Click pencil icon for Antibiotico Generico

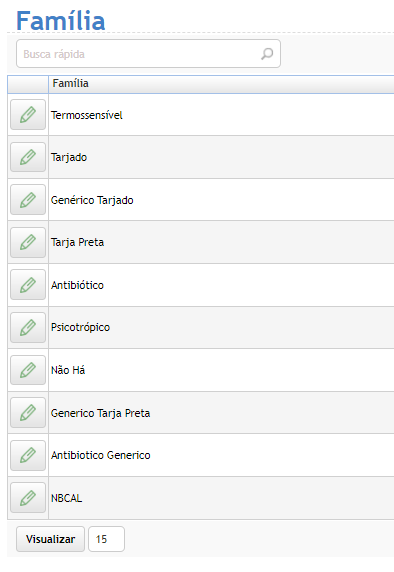tap(28, 455)
